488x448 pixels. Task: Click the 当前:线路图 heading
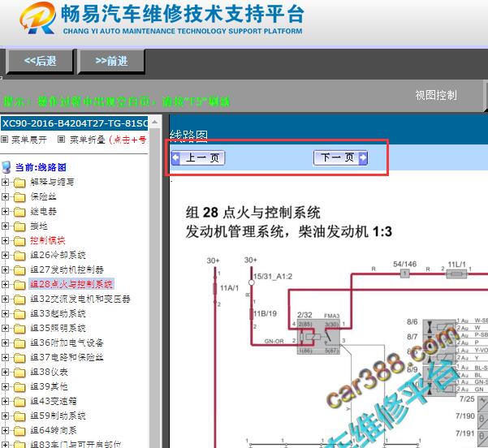click(41, 167)
